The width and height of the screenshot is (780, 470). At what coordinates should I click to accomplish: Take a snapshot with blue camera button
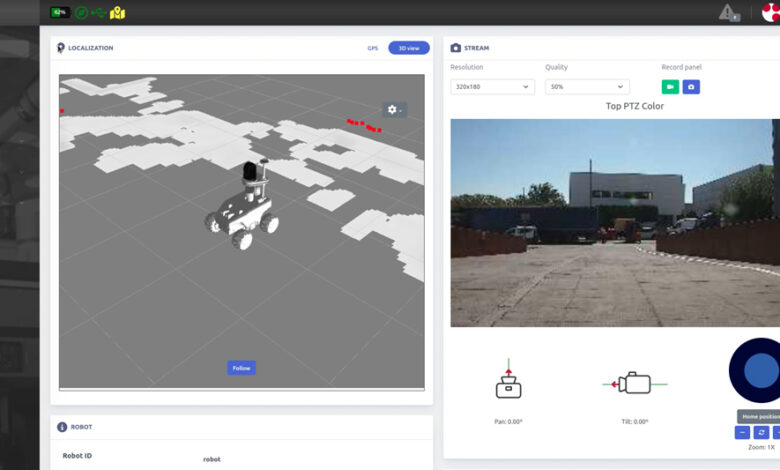691,87
